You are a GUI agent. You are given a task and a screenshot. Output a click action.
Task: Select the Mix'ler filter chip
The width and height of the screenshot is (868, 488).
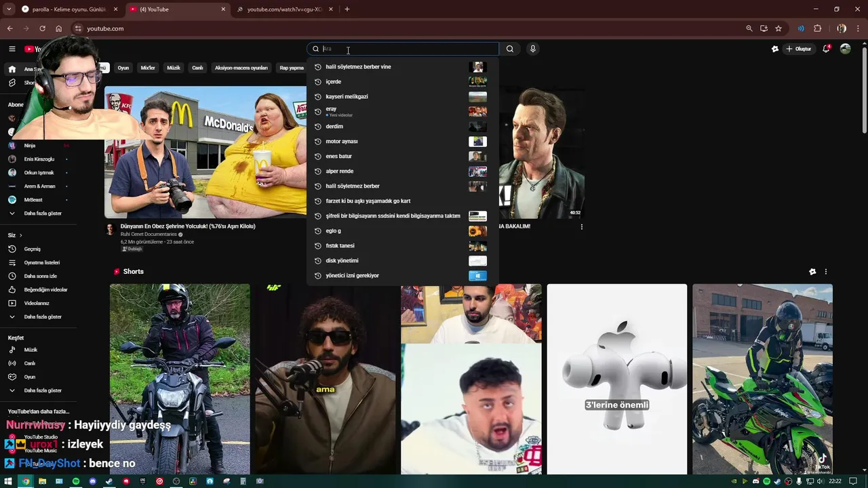click(148, 68)
